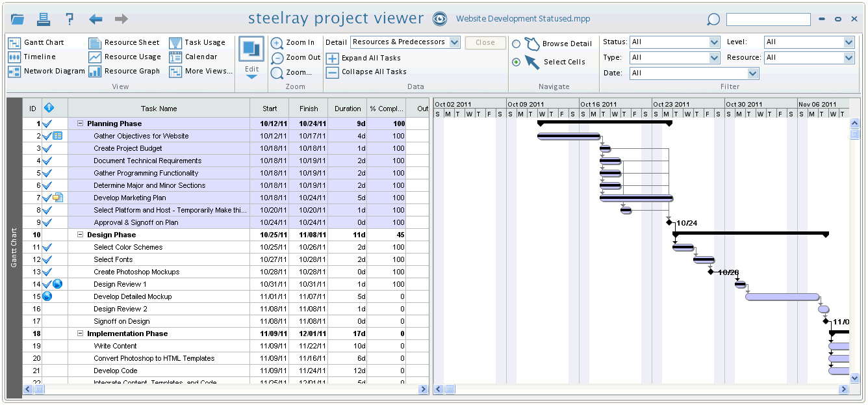
Task: Click Gantt horizontal scrollbar right arrow
Action: pyautogui.click(x=844, y=389)
